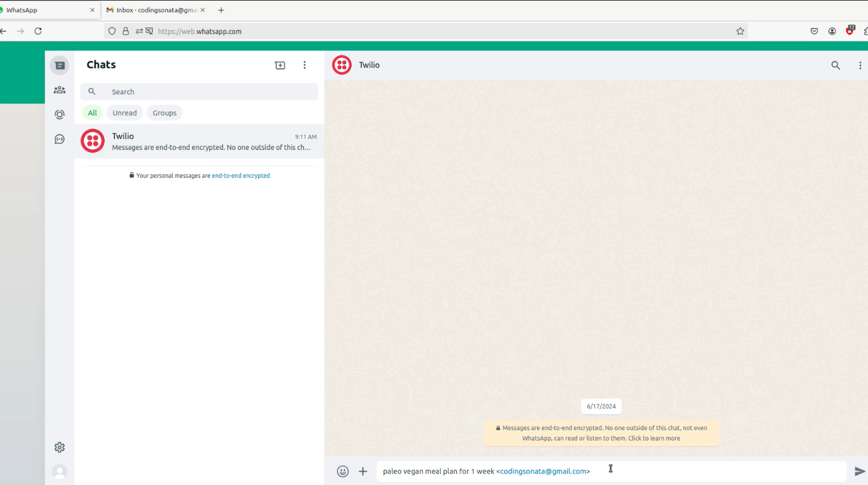868x485 pixels.
Task: Open Communities from the sidebar
Action: [59, 89]
